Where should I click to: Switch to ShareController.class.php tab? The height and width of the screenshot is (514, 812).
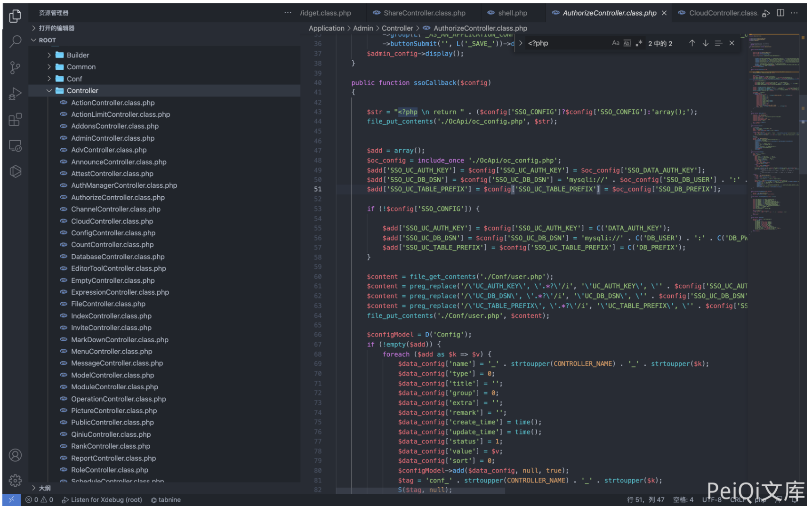(x=424, y=13)
